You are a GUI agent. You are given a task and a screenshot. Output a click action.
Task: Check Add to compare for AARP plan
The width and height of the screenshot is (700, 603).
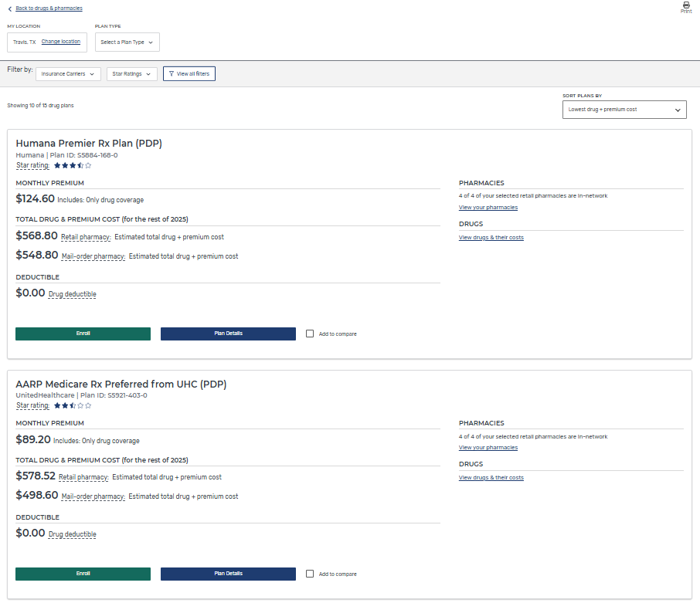point(310,574)
